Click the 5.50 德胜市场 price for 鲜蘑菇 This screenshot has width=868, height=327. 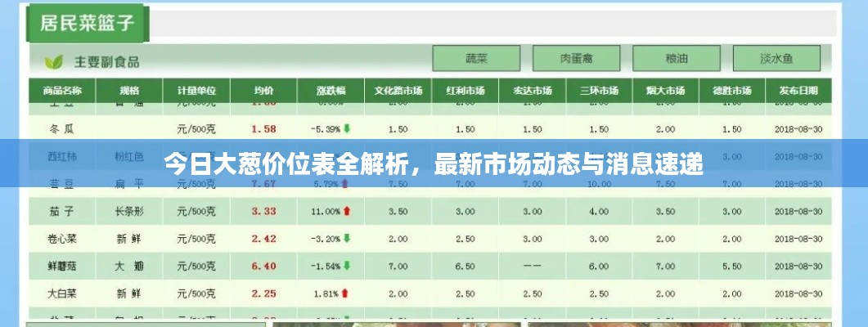(x=732, y=267)
